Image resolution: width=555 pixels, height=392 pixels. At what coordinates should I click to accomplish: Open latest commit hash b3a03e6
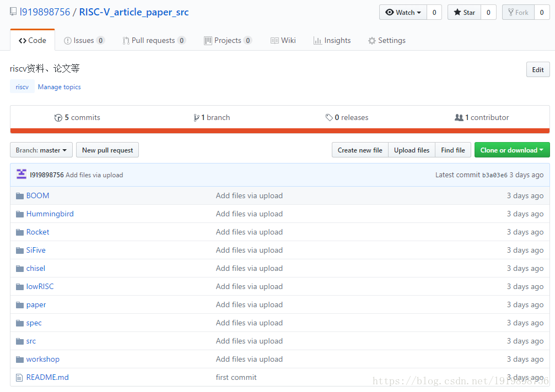coord(494,175)
